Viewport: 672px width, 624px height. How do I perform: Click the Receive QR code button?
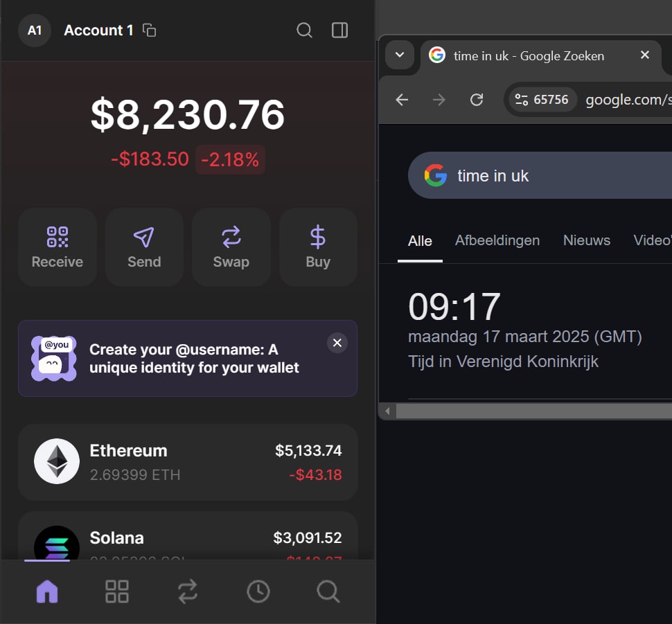click(x=58, y=247)
